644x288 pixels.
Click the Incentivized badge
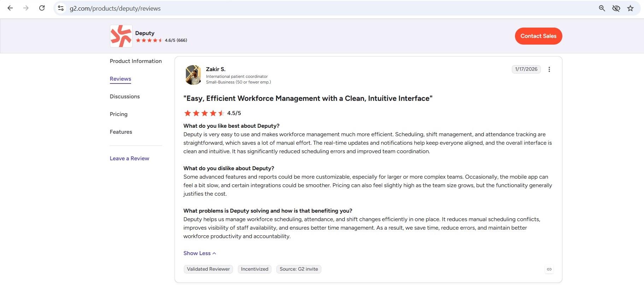click(x=254, y=269)
